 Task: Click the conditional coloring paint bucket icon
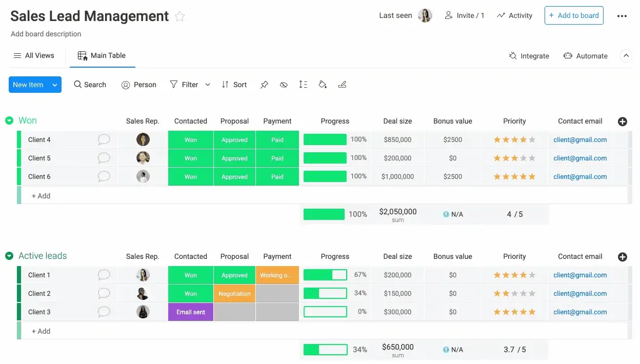coord(323,85)
